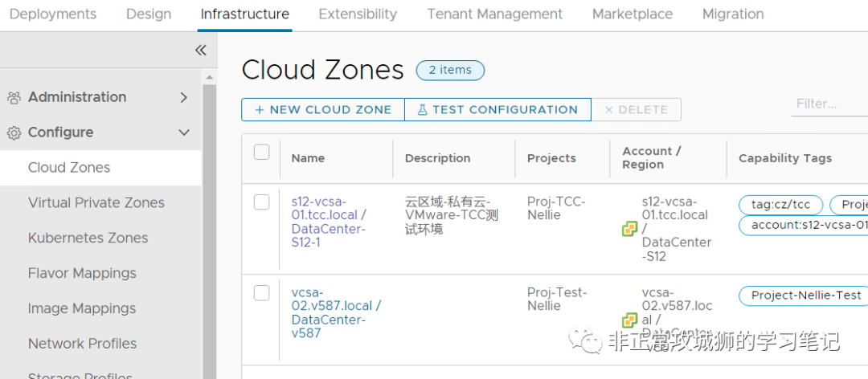
Task: Switch to the Extensibility tab
Action: [x=358, y=14]
